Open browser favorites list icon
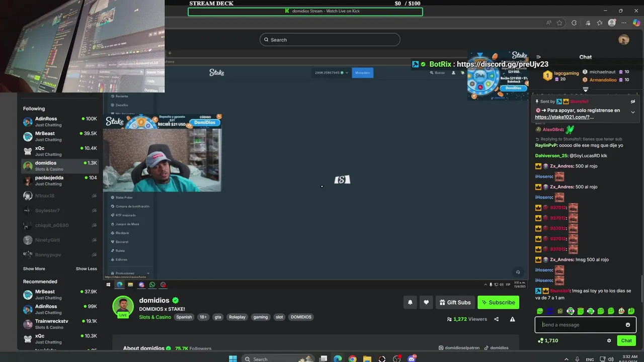Viewport: 644px width, 362px height. (x=600, y=23)
